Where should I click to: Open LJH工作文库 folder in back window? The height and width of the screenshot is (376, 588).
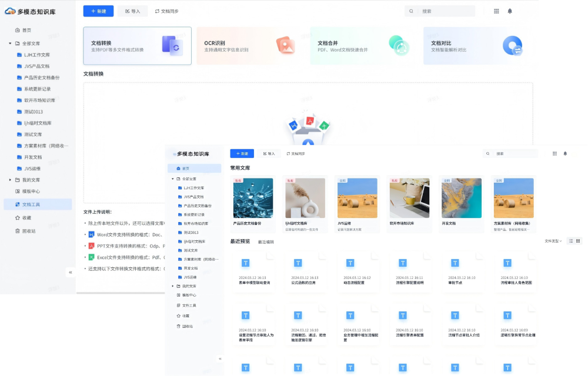point(34,55)
